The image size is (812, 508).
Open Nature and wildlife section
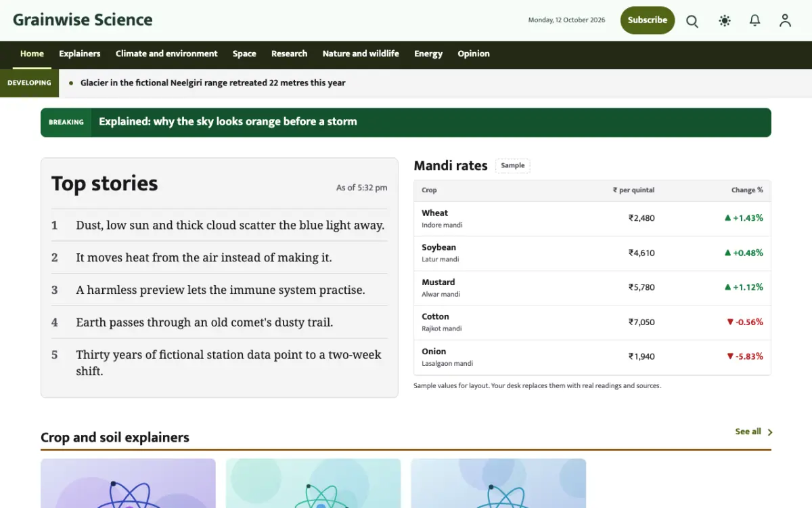(x=361, y=54)
